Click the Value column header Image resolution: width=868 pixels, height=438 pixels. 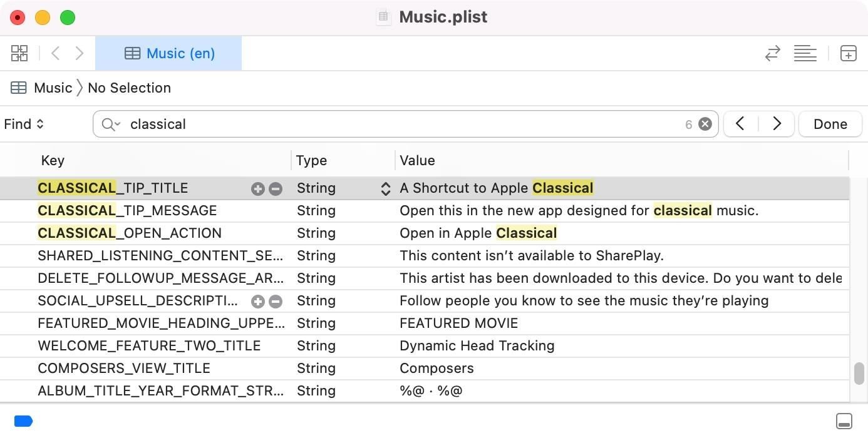(417, 160)
